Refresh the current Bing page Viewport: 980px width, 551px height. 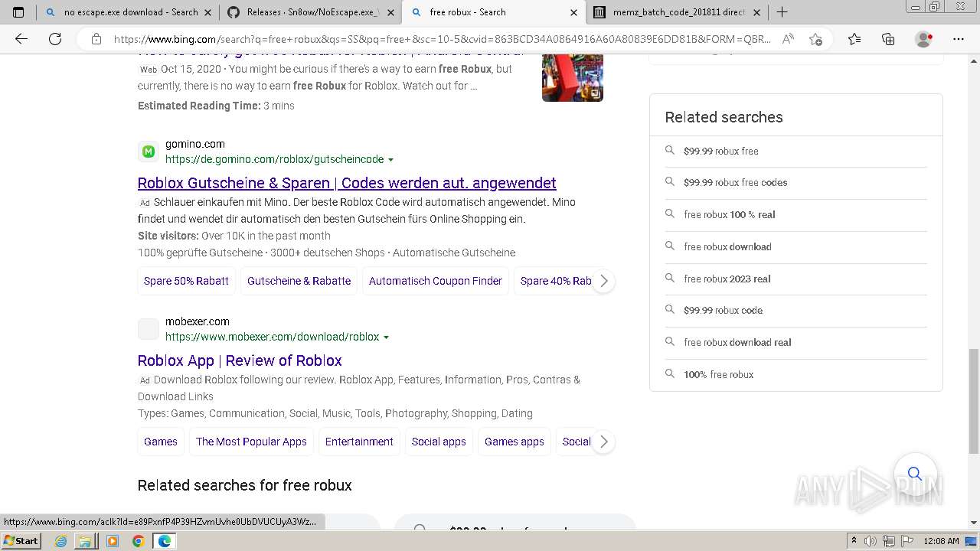pyautogui.click(x=55, y=39)
